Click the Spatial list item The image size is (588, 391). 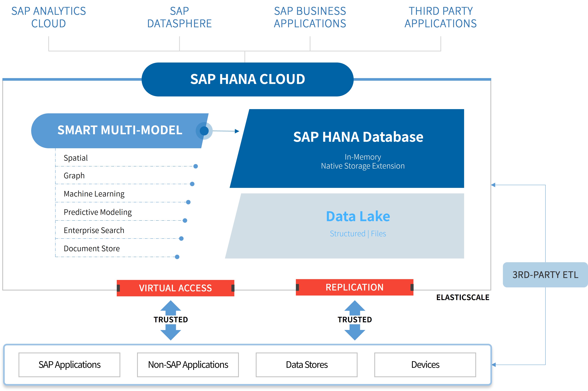(x=76, y=158)
